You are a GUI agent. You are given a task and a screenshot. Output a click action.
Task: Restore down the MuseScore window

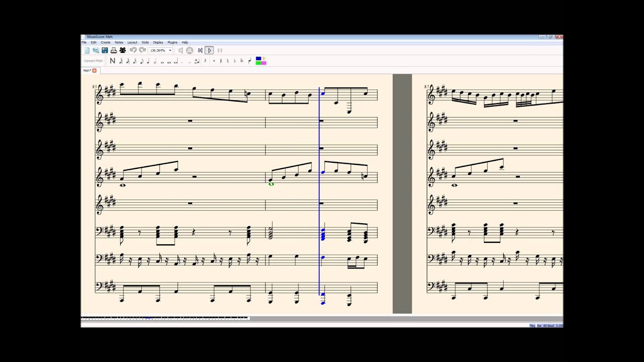[550, 37]
